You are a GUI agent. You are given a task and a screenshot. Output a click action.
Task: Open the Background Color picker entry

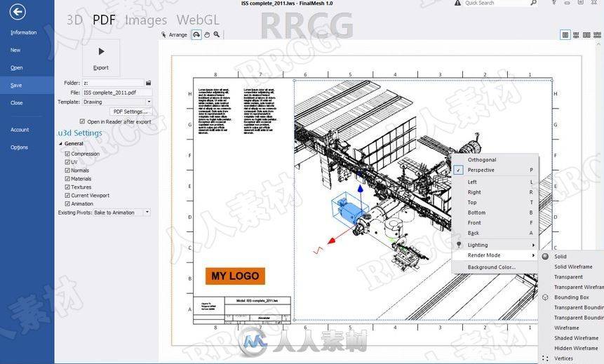point(491,267)
